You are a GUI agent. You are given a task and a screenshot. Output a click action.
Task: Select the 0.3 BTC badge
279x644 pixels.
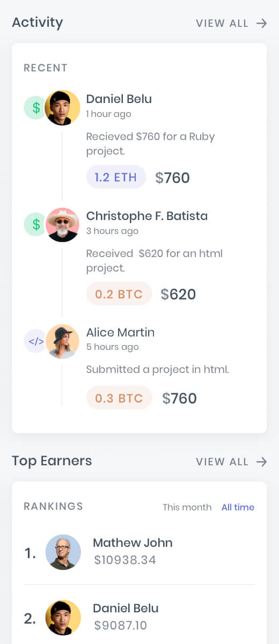point(119,398)
